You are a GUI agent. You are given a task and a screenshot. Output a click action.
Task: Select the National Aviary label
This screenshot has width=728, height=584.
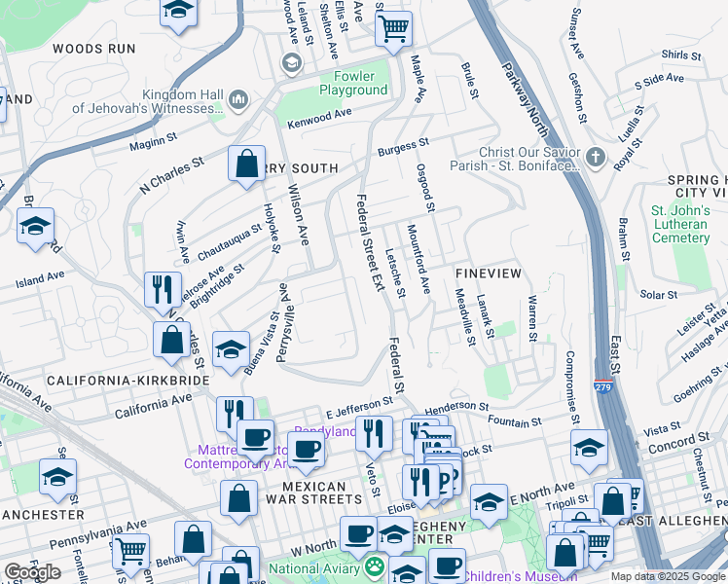click(314, 568)
